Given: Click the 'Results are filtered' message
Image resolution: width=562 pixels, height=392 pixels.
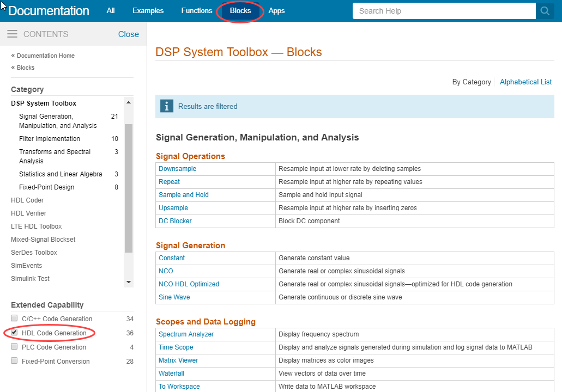Looking at the screenshot, I should [208, 106].
